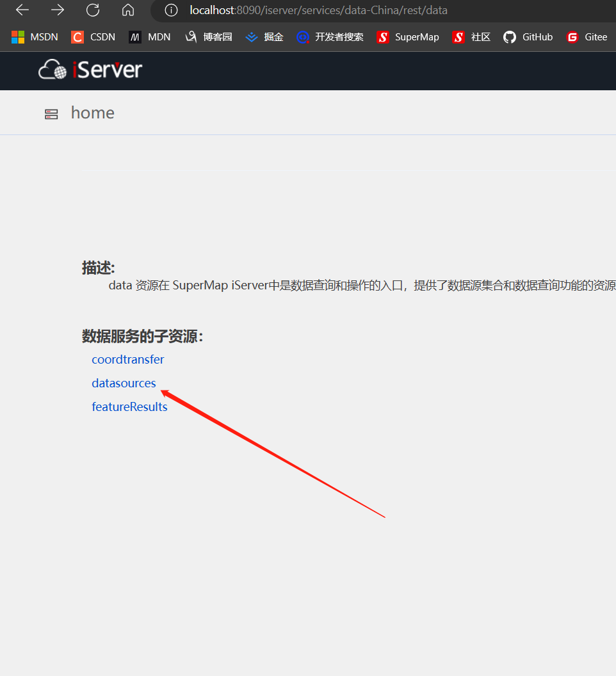Open the CSDN bookmark

[x=93, y=37]
